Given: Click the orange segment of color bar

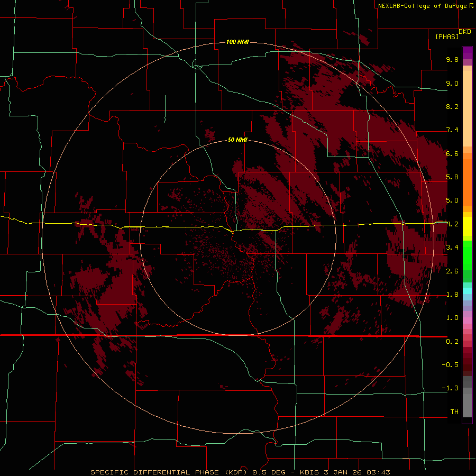Looking at the screenshot, I should (x=467, y=182).
